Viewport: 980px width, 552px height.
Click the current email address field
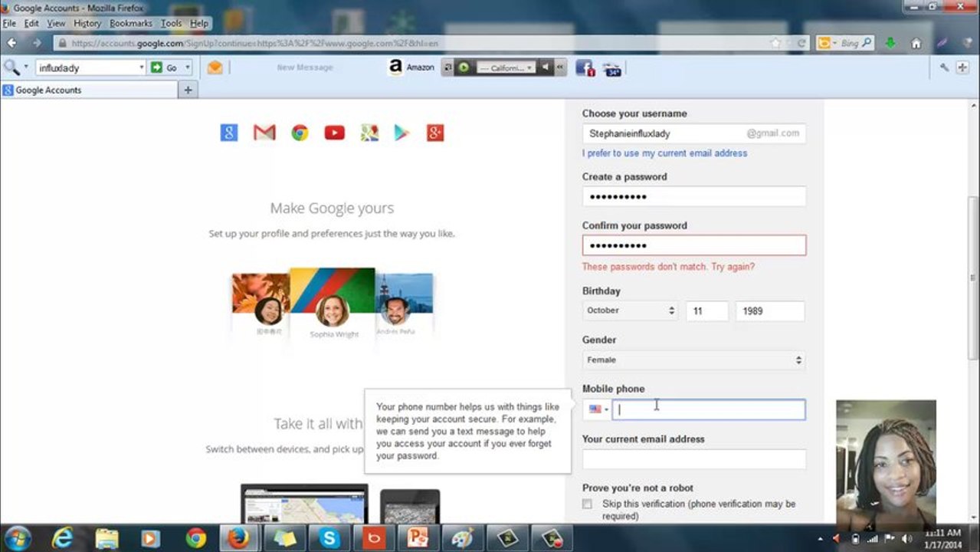693,459
